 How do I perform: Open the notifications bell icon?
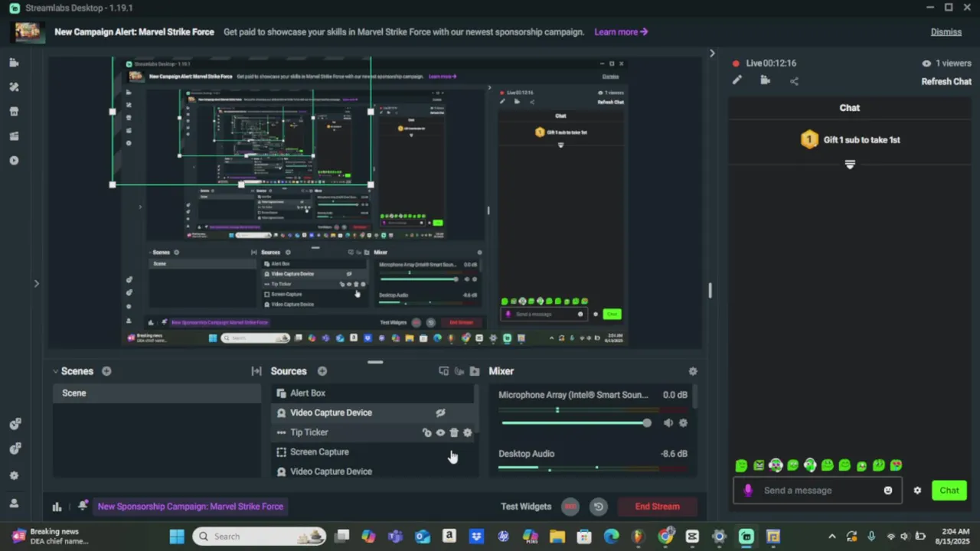pos(83,506)
